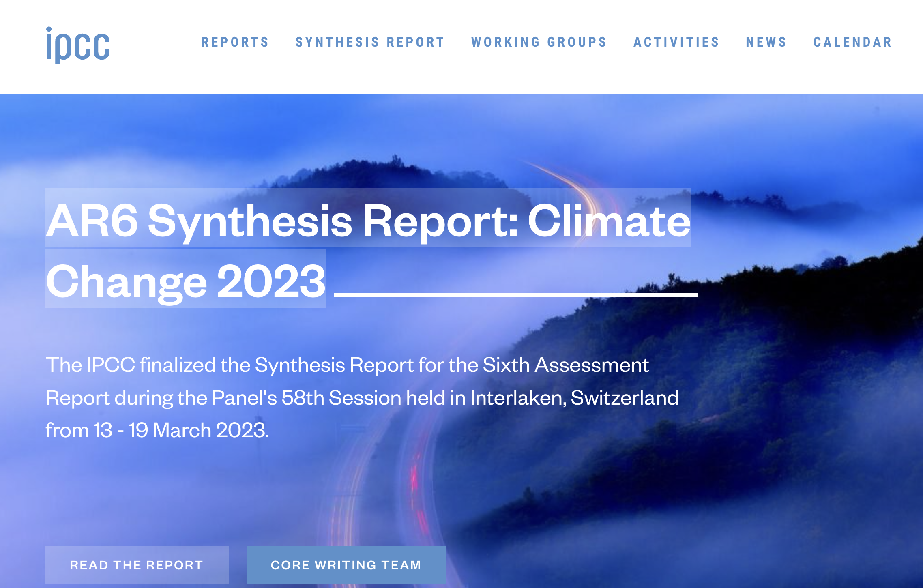Click the Core Writing Team button

tap(346, 565)
